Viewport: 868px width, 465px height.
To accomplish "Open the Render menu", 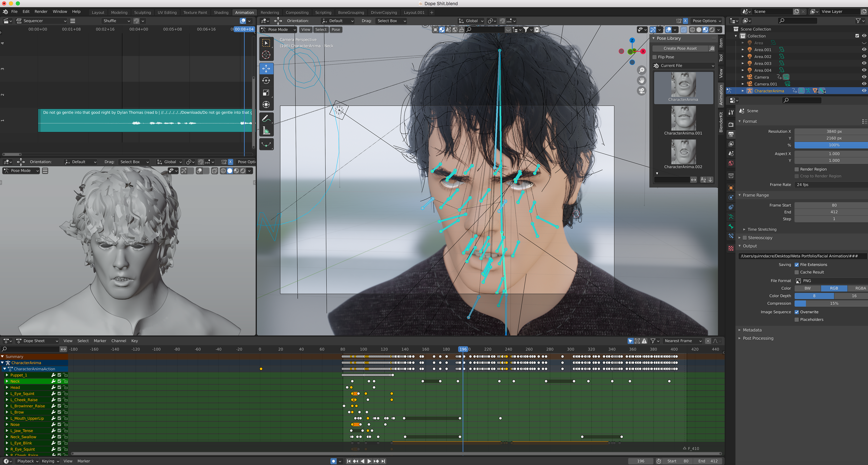I will (41, 12).
